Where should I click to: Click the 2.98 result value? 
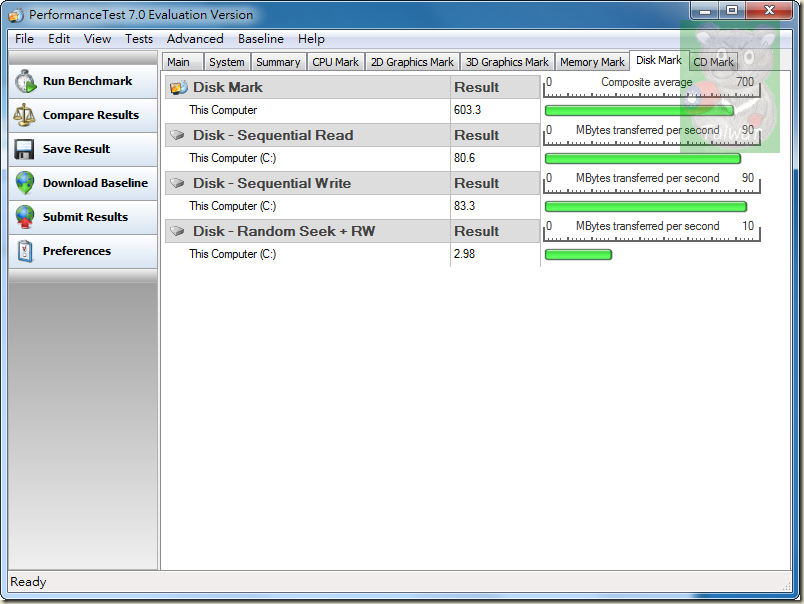(x=465, y=254)
